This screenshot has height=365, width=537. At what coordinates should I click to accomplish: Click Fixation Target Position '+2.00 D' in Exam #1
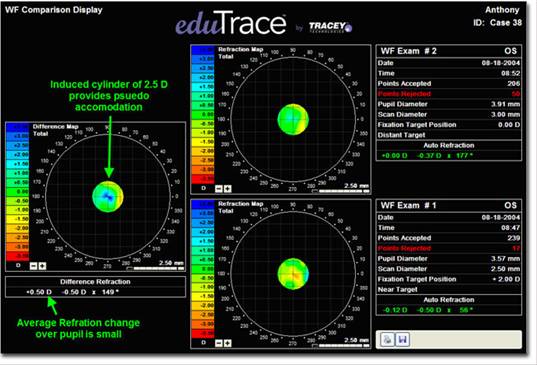[x=507, y=279]
